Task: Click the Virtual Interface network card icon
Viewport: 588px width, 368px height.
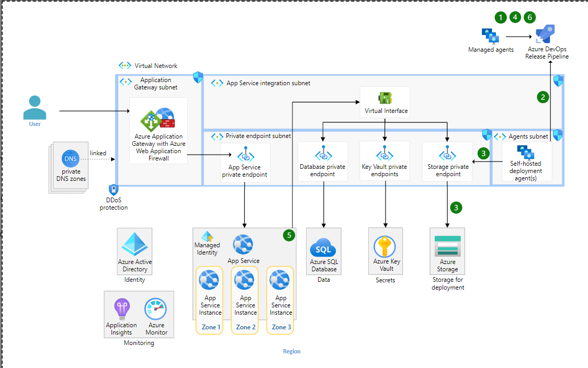Action: (385, 98)
